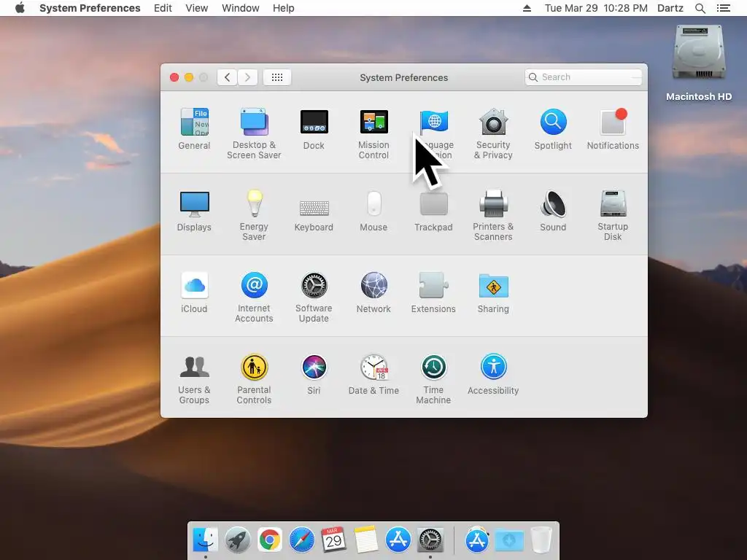Open Notification Center list icon
Viewport: 747px width, 560px height.
click(724, 8)
